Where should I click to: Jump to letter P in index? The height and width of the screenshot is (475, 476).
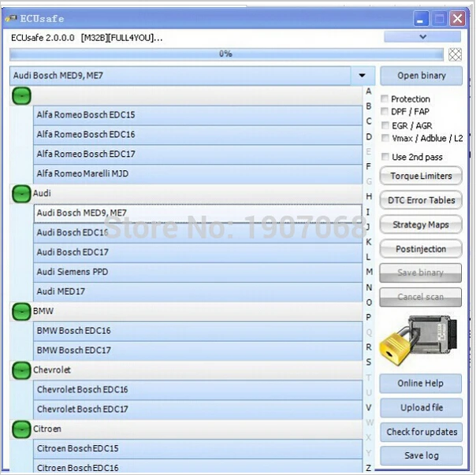[369, 317]
